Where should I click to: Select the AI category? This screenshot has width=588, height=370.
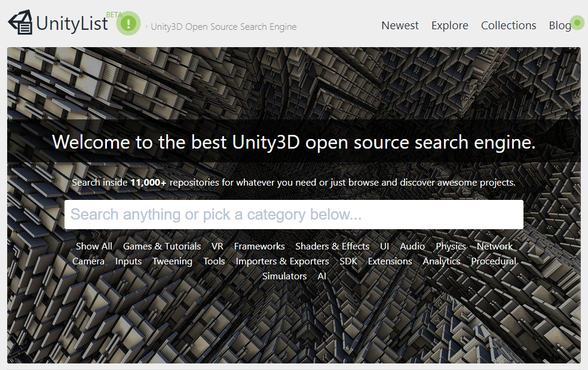[321, 276]
